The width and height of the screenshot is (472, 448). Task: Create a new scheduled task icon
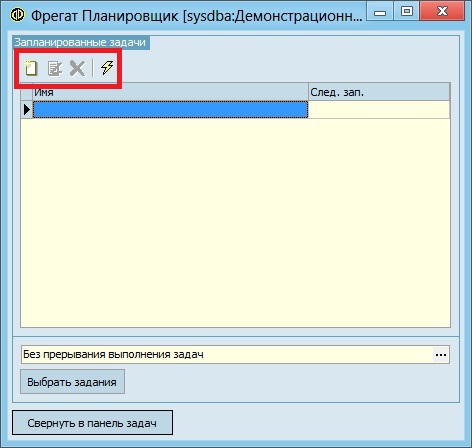click(31, 68)
